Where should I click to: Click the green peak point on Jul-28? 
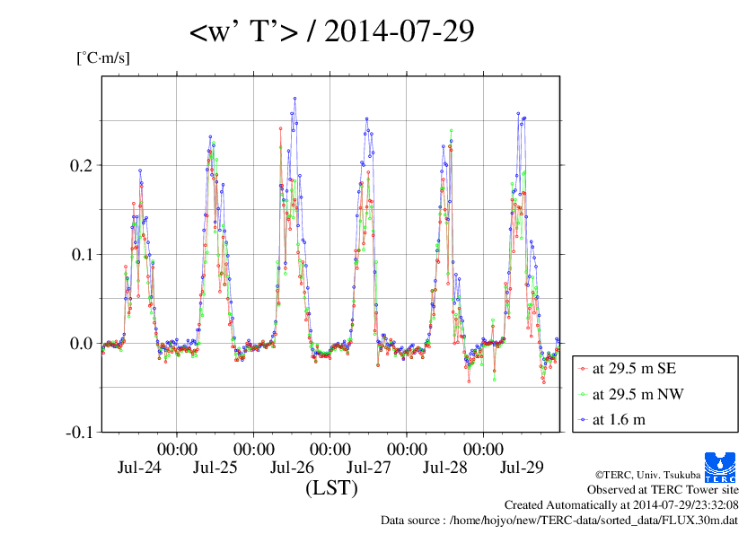(x=452, y=131)
